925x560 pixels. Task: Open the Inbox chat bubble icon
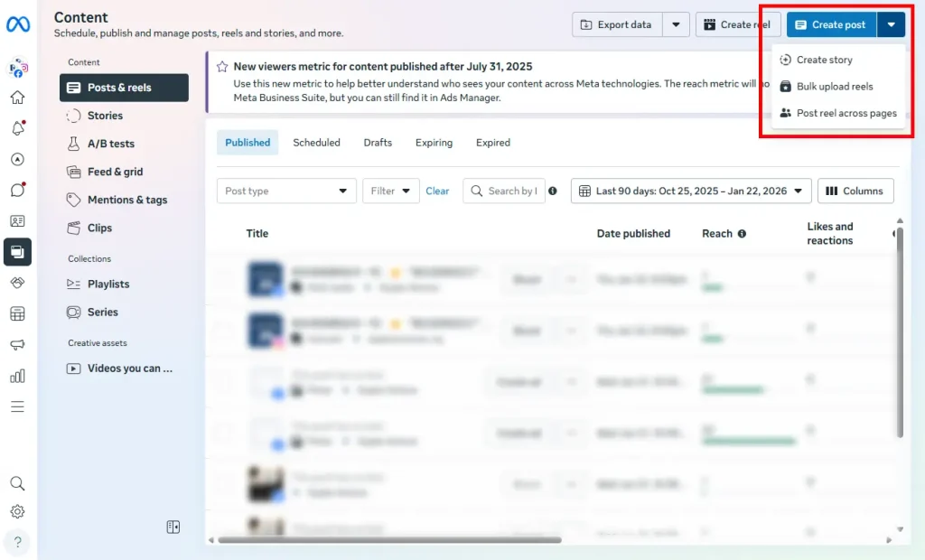click(18, 190)
